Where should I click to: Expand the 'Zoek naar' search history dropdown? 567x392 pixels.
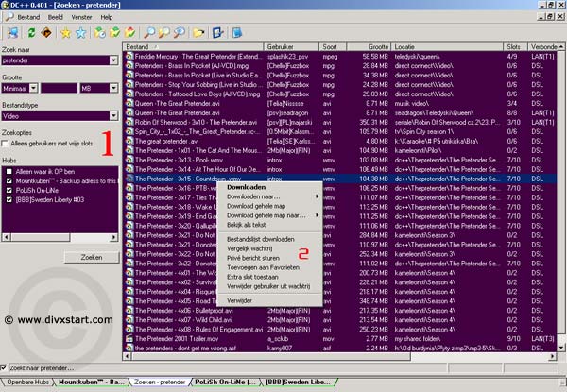113,61
